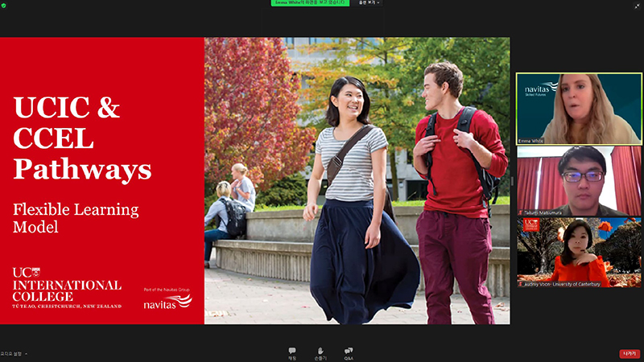Screen dimensions: 644x362
Task: Click the green encryption shield icon
Action: click(x=4, y=6)
